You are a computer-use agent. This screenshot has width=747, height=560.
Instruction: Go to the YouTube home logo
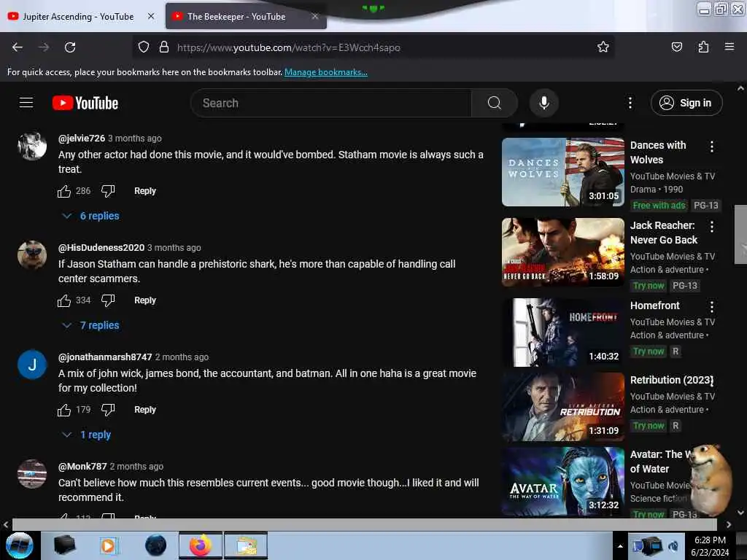(85, 103)
